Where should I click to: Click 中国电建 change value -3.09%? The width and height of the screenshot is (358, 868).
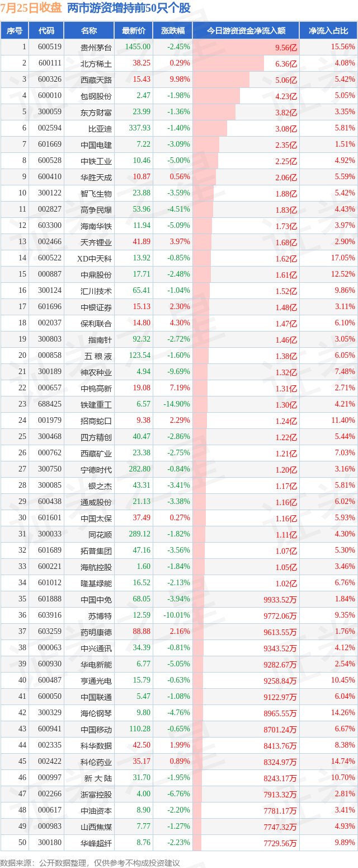pyautogui.click(x=178, y=144)
